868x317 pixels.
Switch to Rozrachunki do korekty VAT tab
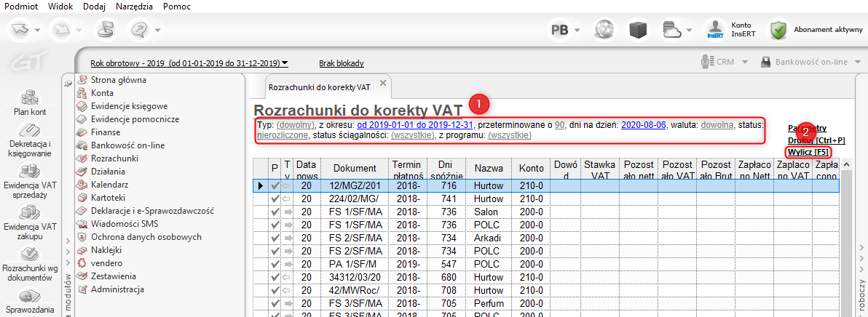(x=320, y=87)
